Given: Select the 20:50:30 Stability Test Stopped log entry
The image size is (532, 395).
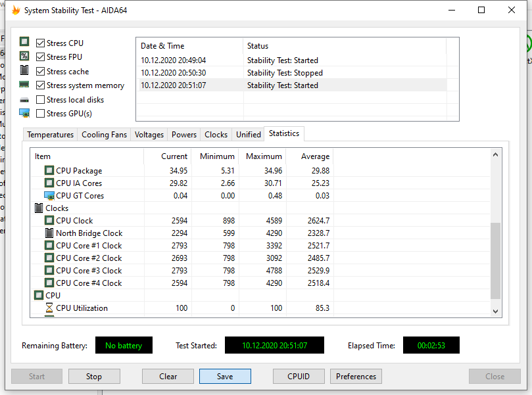Looking at the screenshot, I should [x=285, y=73].
